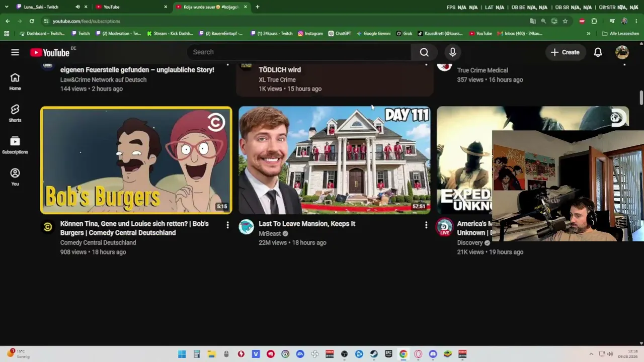The width and height of the screenshot is (644, 362).
Task: Open the Google Gemini bookmark
Action: click(374, 34)
